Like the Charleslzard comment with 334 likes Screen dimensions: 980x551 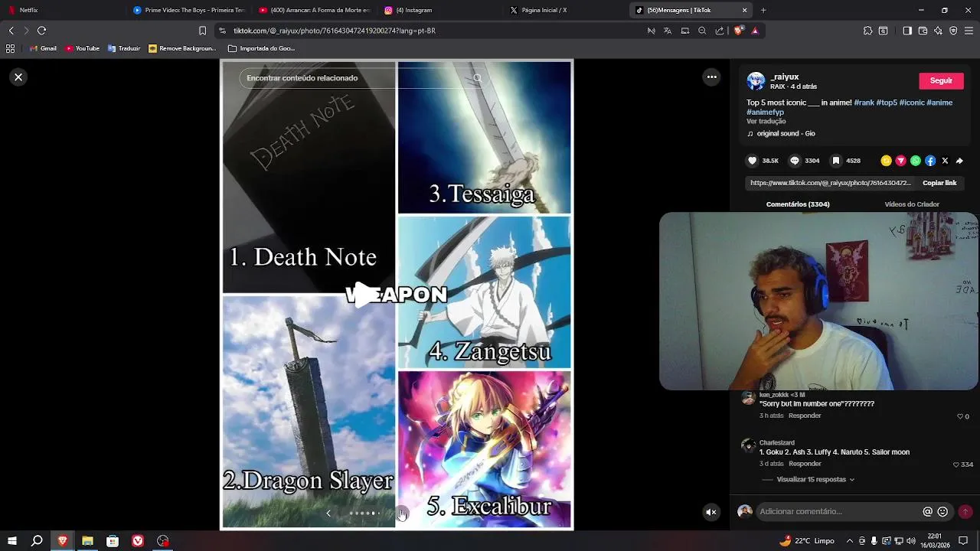pyautogui.click(x=956, y=465)
